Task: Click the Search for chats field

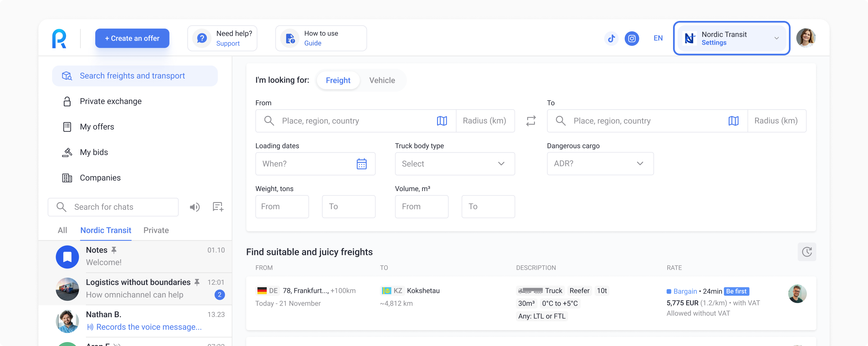Action: coord(113,207)
